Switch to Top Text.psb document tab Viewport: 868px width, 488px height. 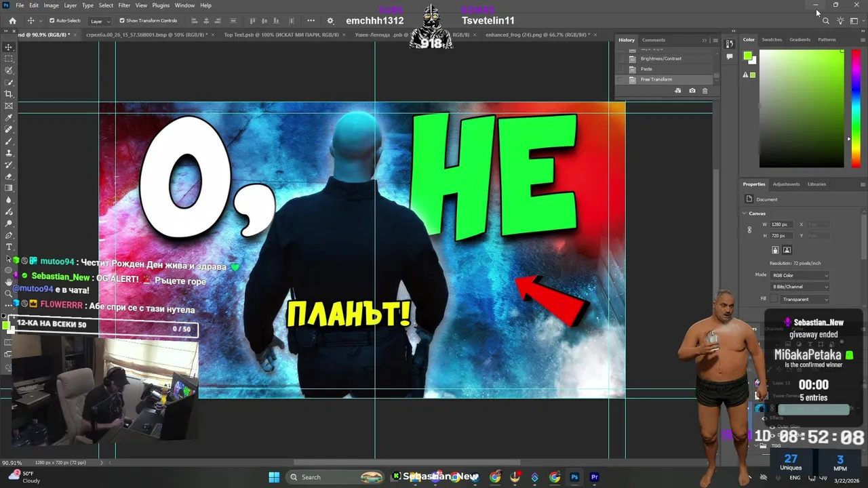click(x=281, y=35)
